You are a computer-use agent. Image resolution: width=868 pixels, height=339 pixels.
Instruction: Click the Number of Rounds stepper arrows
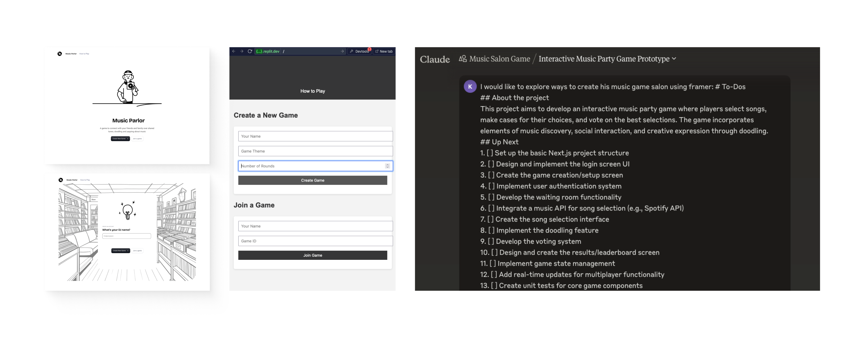pyautogui.click(x=387, y=166)
